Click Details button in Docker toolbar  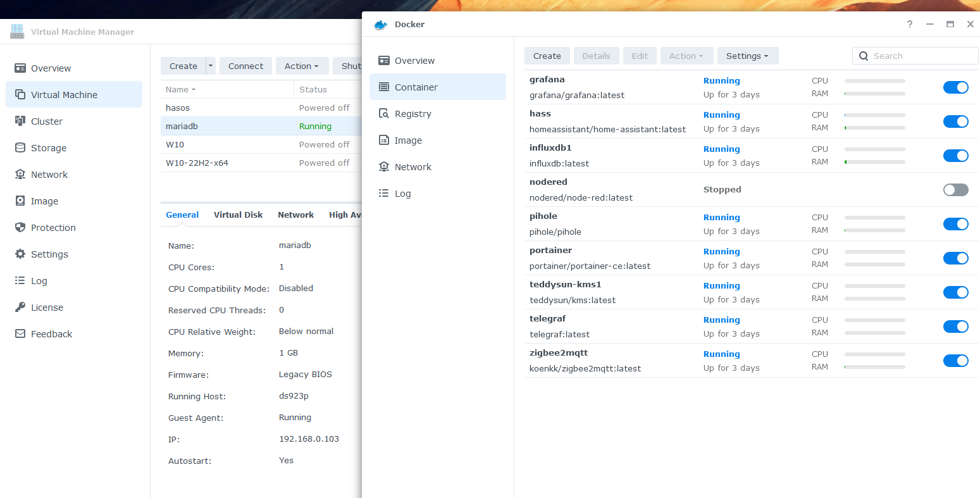597,56
